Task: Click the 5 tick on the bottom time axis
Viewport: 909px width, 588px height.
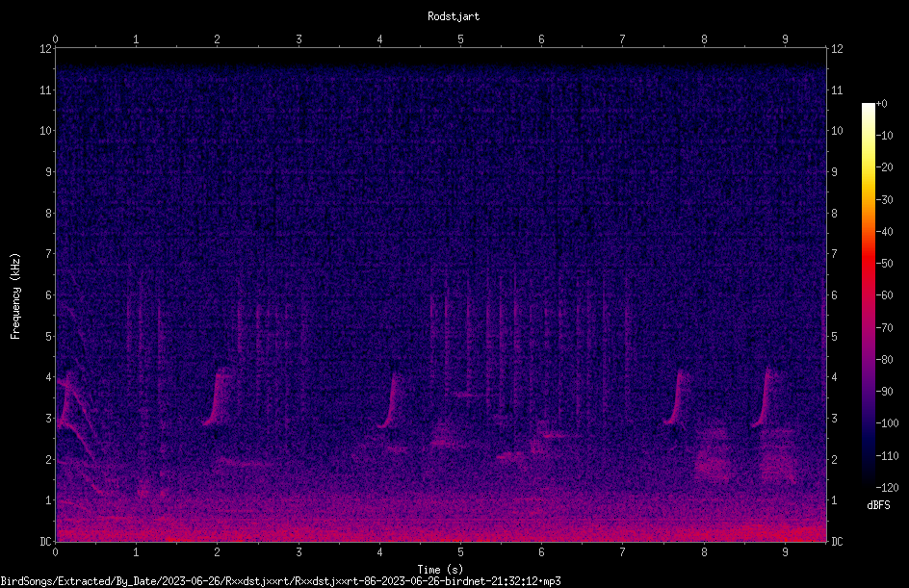Action: [461, 552]
